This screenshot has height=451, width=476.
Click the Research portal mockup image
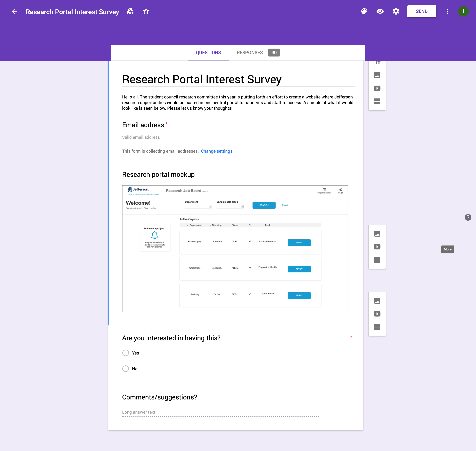pyautogui.click(x=235, y=249)
